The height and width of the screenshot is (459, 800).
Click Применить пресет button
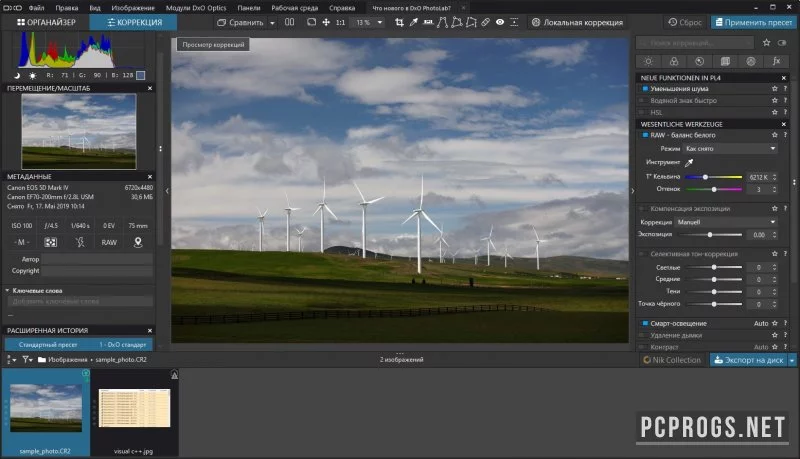[x=754, y=22]
